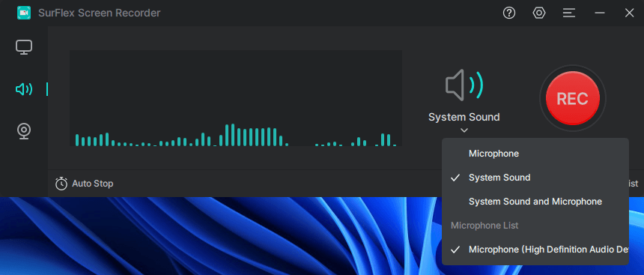The height and width of the screenshot is (275, 644).
Task: Switch to webcam recording mode
Action: (x=24, y=131)
